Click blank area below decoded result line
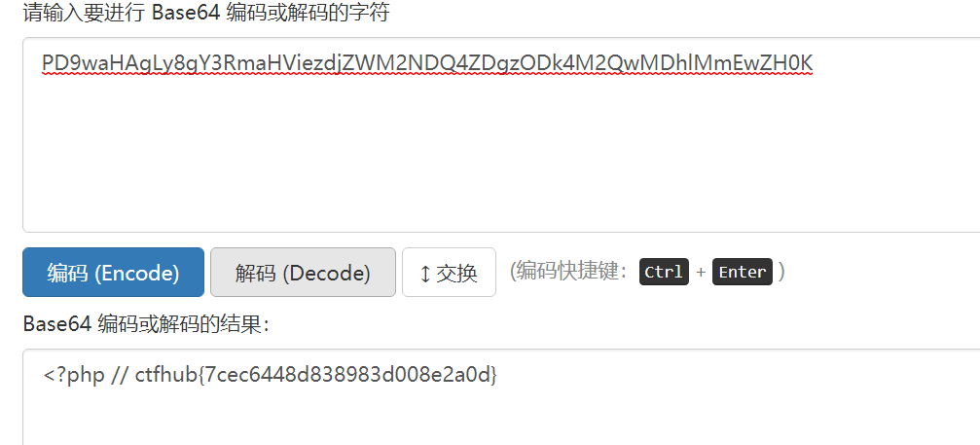 pyautogui.click(x=500, y=419)
